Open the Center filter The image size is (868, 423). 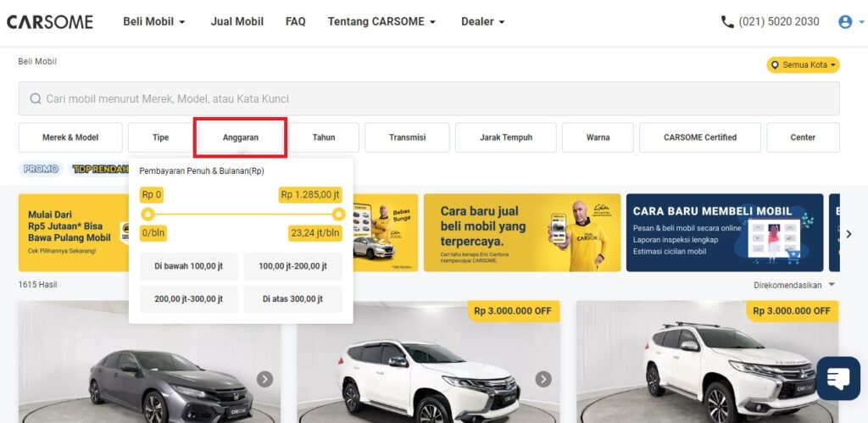(x=803, y=137)
